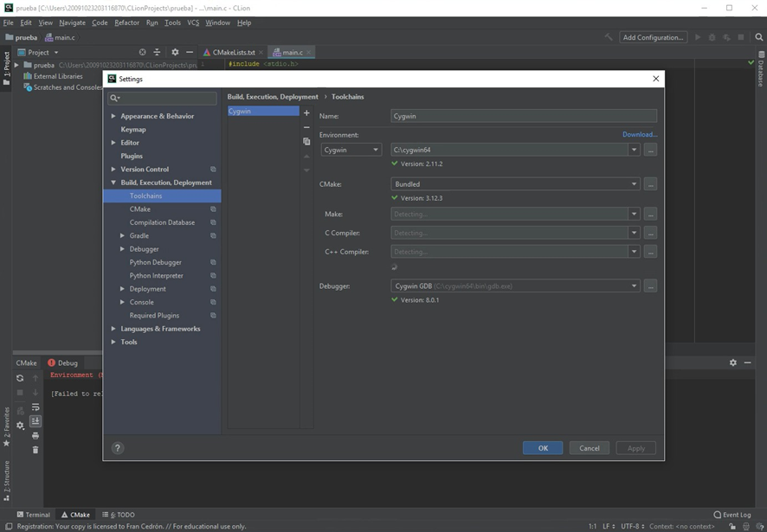767x532 pixels.
Task: Expand Appearance & Behavior settings section
Action: tap(113, 116)
